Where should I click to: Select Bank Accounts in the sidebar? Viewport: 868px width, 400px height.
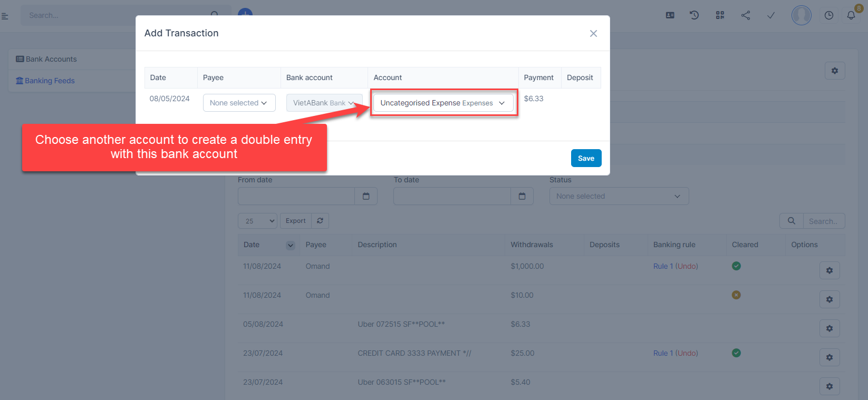[51, 59]
